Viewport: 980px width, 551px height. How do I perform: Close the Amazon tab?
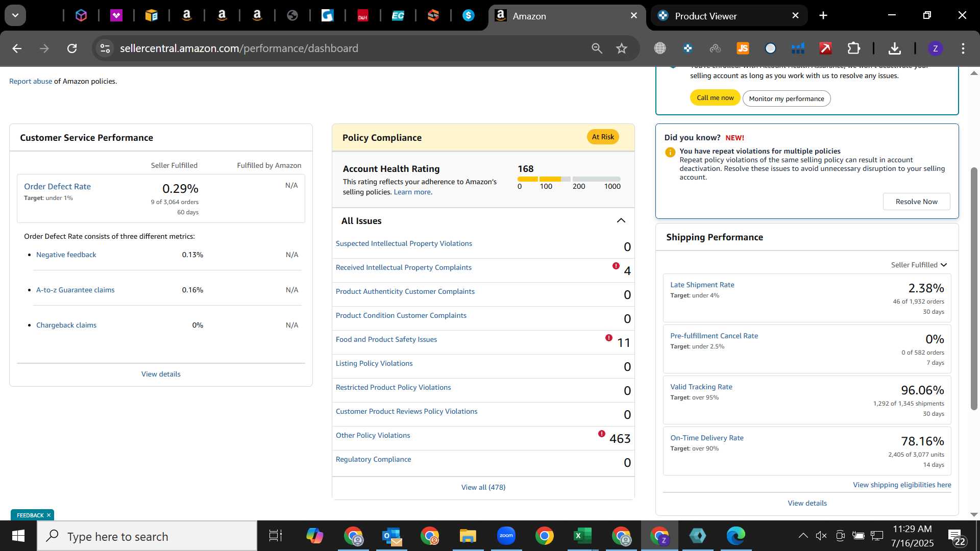(x=634, y=16)
